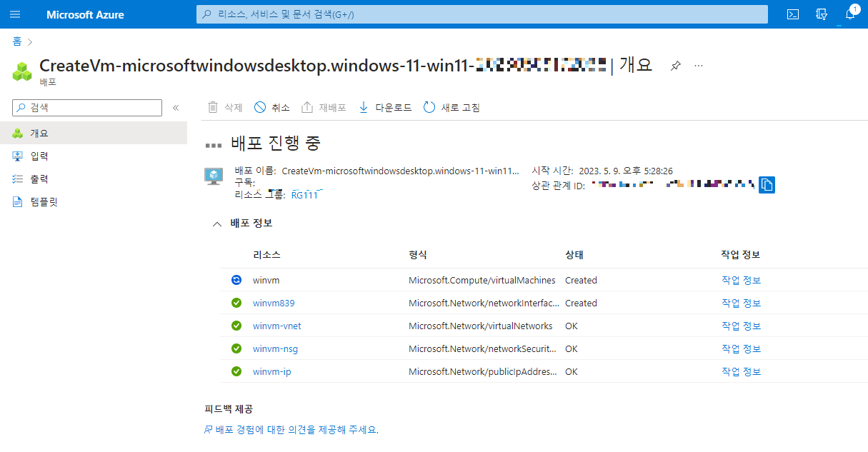Focus the top resource search box
This screenshot has width=868, height=452.
(482, 14)
